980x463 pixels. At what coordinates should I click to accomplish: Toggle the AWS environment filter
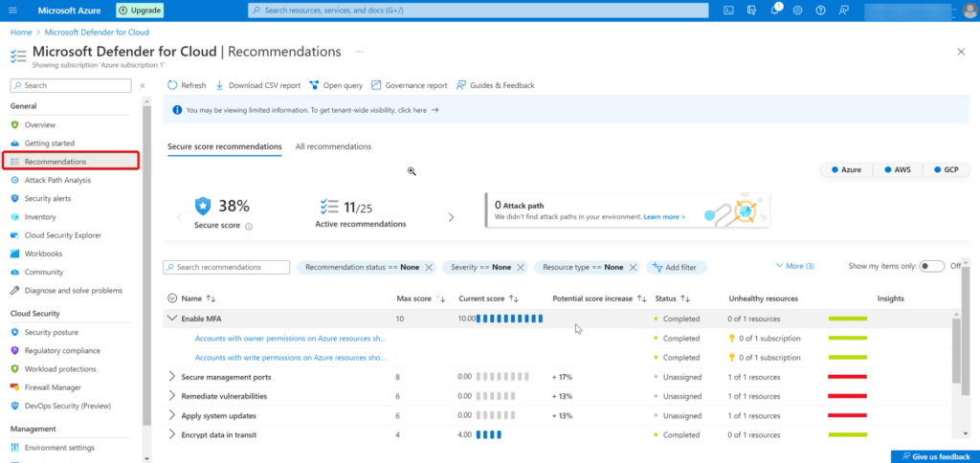click(897, 170)
